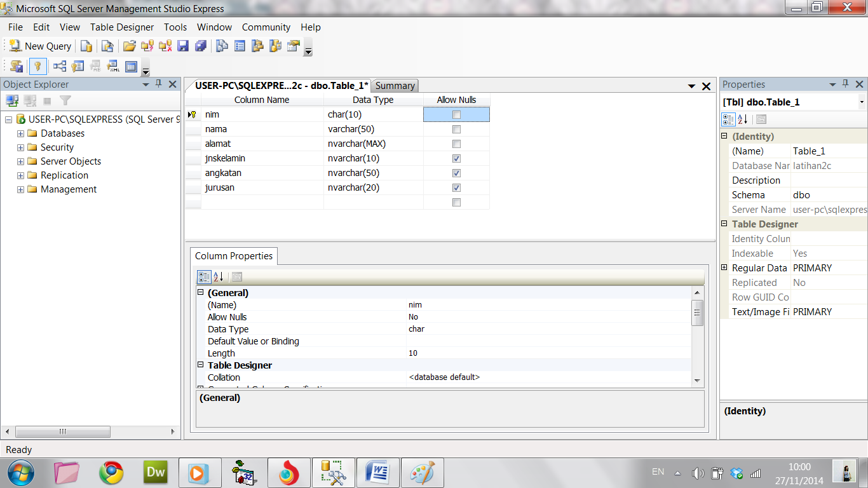Image resolution: width=868 pixels, height=488 pixels.
Task: Expand the Management tree node
Action: tap(20, 189)
